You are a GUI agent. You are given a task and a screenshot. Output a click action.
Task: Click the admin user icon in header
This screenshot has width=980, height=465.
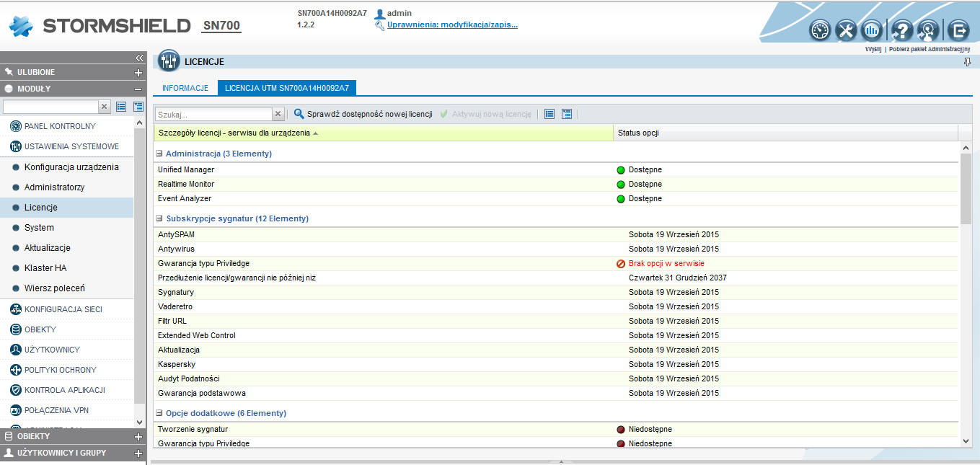(379, 14)
